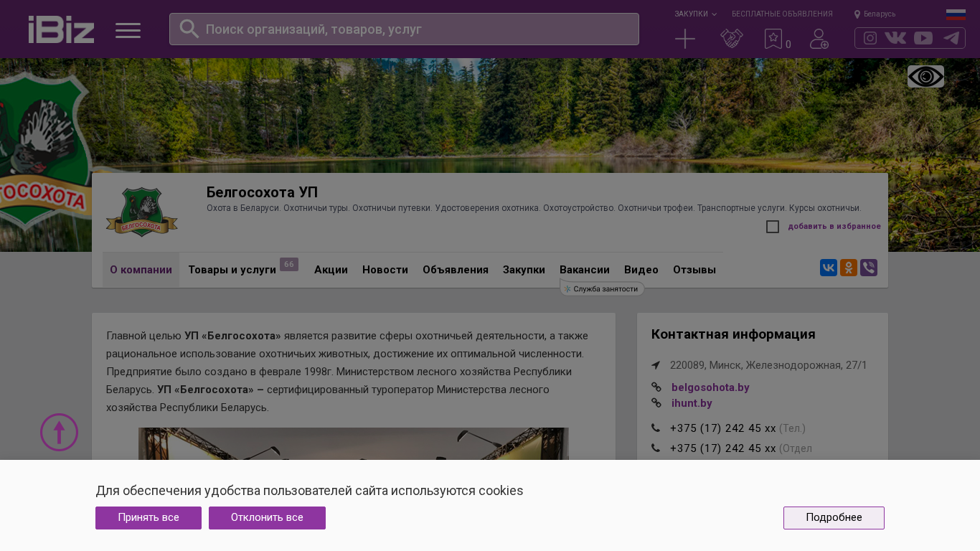This screenshot has width=980, height=551.
Task: Click the location pin next to Беларусь
Action: [x=857, y=14]
